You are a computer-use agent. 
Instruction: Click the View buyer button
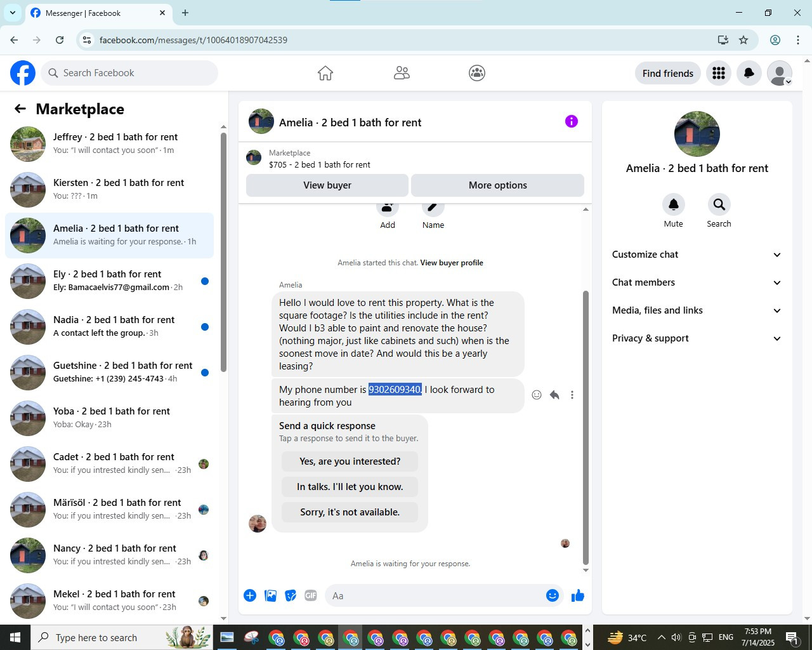click(327, 185)
